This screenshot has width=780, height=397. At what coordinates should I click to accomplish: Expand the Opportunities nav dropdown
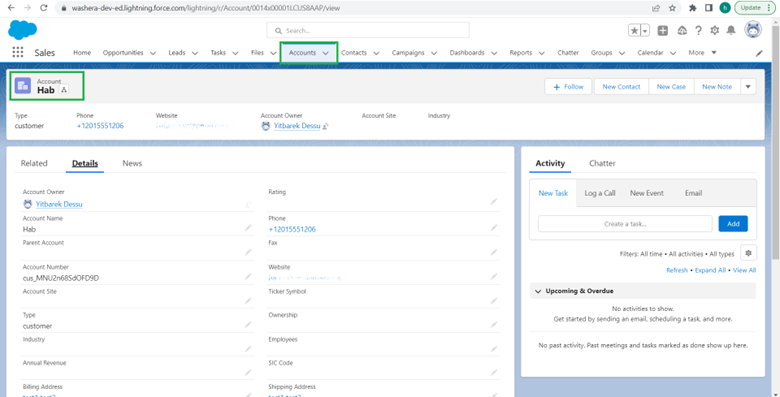click(x=153, y=53)
